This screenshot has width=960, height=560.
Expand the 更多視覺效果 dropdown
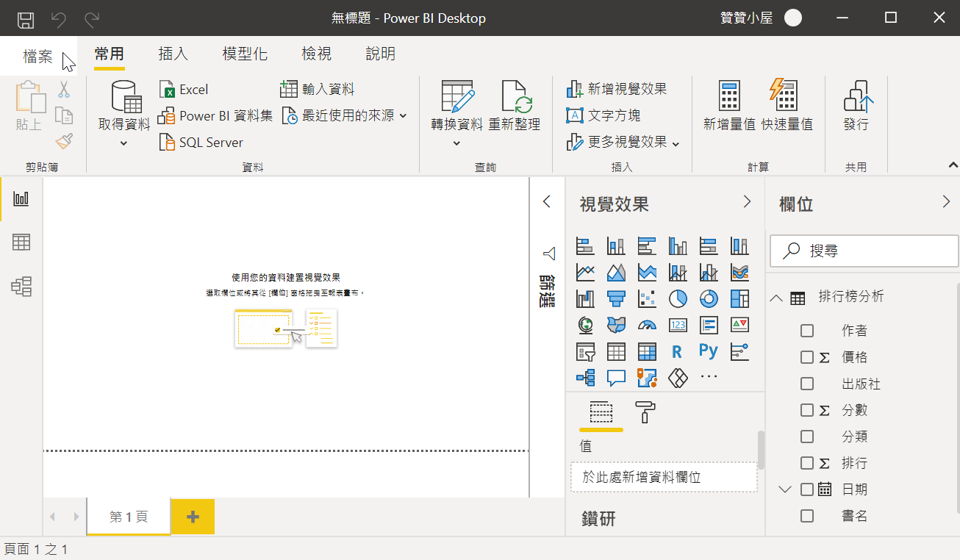click(x=676, y=143)
